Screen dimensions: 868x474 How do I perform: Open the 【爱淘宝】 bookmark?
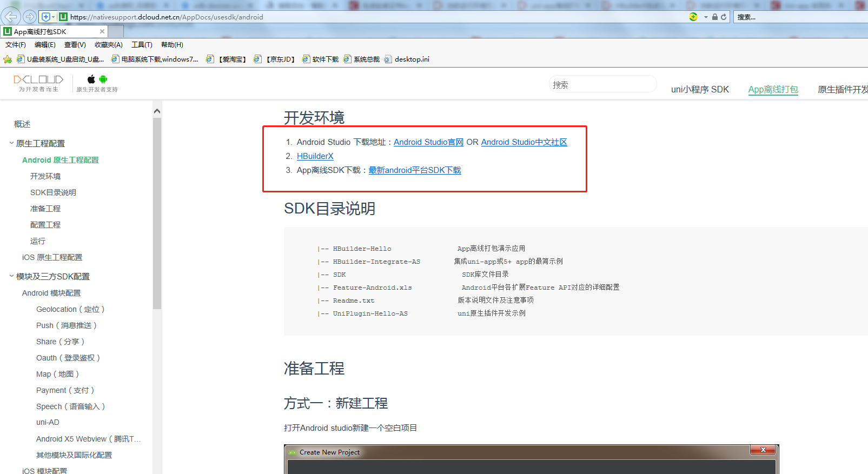point(226,59)
